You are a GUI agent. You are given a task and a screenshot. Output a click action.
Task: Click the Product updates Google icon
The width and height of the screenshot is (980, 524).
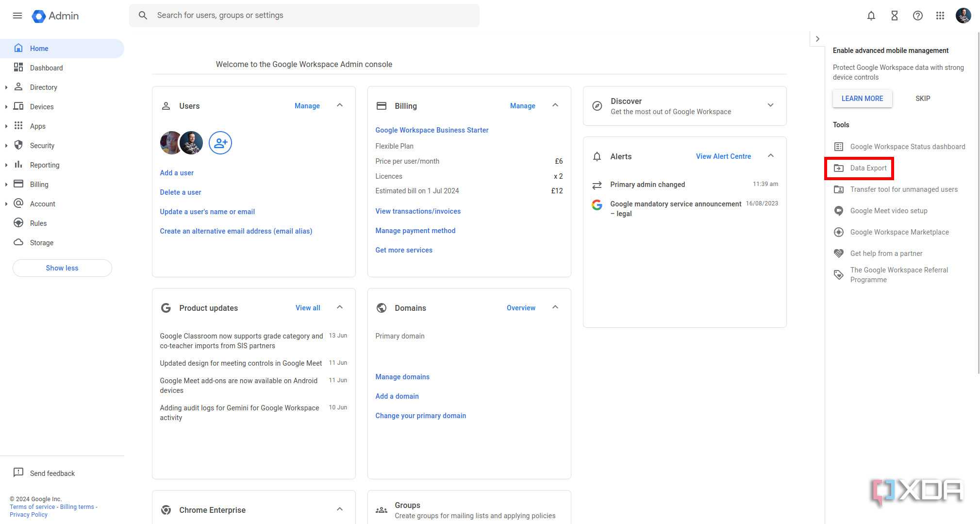[x=166, y=308]
